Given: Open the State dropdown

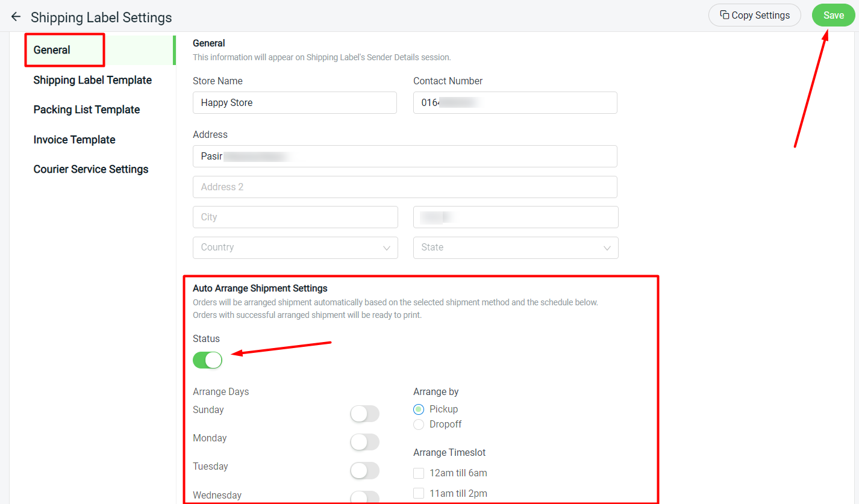Looking at the screenshot, I should [516, 247].
